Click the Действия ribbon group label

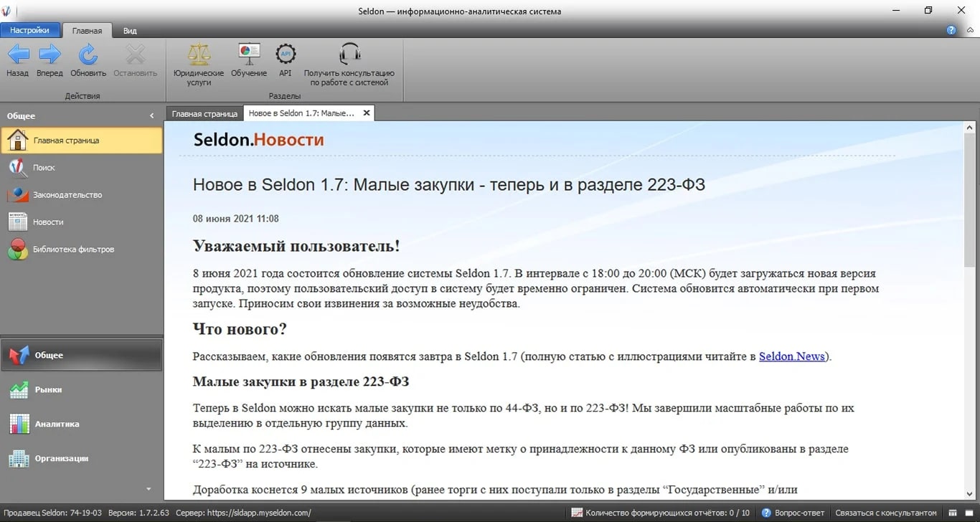(x=83, y=95)
